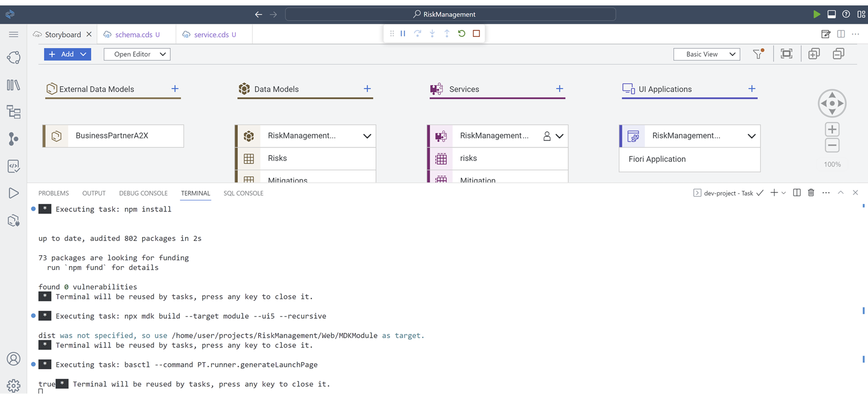The image size is (868, 399).
Task: Add a new External Data Model
Action: (x=175, y=88)
